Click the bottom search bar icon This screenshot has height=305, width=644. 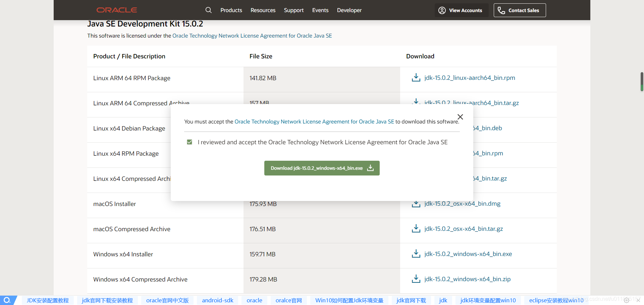pyautogui.click(x=7, y=300)
